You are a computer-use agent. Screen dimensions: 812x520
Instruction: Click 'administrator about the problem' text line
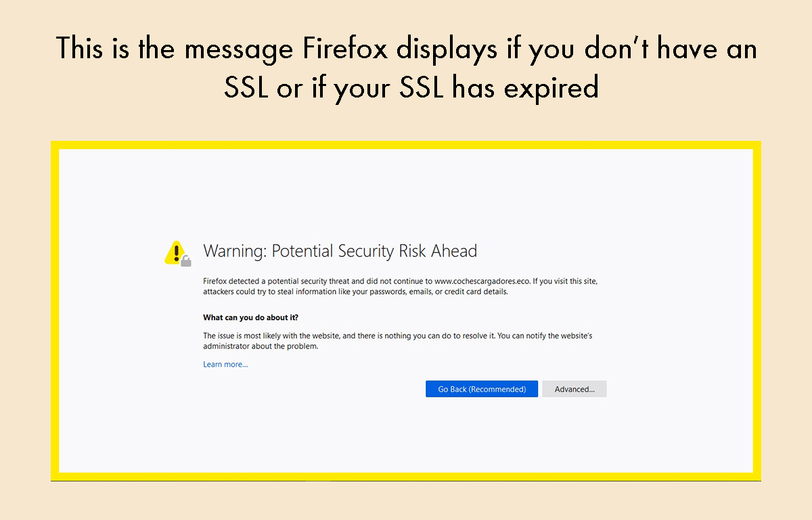(261, 346)
